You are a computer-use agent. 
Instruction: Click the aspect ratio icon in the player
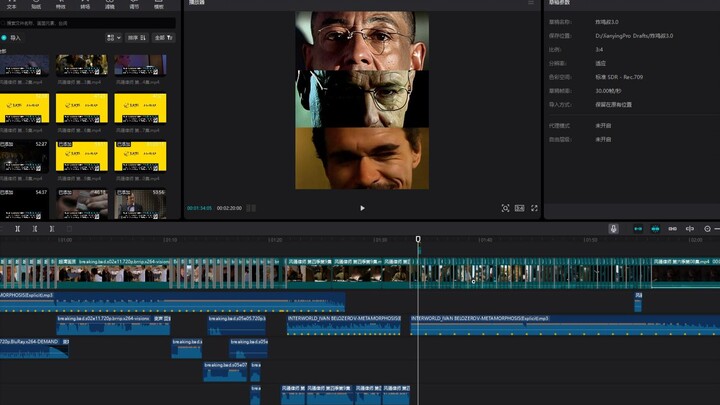click(x=519, y=208)
